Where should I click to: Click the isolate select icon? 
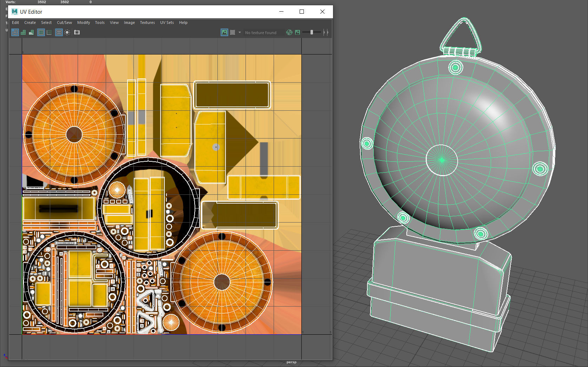tap(67, 32)
